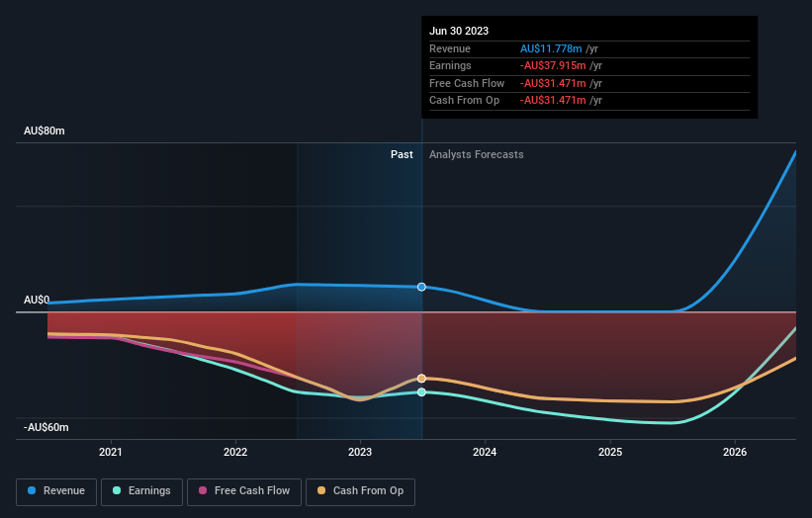This screenshot has width=812, height=518.
Task: Click the AU$80m y-axis label
Action: point(45,130)
